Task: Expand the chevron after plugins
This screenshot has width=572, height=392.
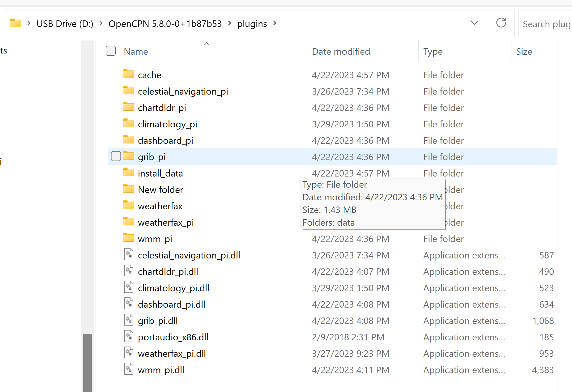Action: coord(274,23)
